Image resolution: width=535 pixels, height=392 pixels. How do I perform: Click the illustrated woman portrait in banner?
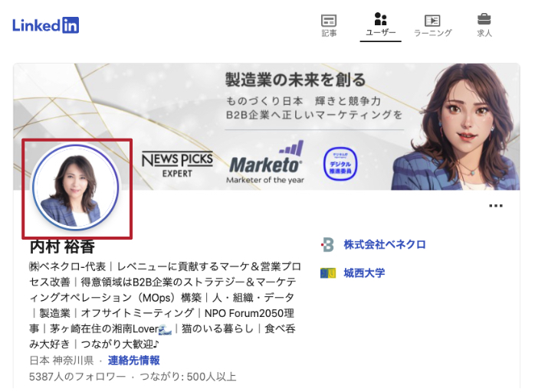[456, 126]
